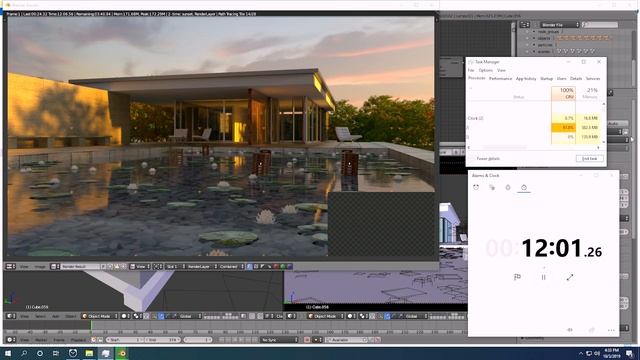Open the more options ellipsis in Alarms & Clock
This screenshot has height=360, width=640.
point(611,330)
